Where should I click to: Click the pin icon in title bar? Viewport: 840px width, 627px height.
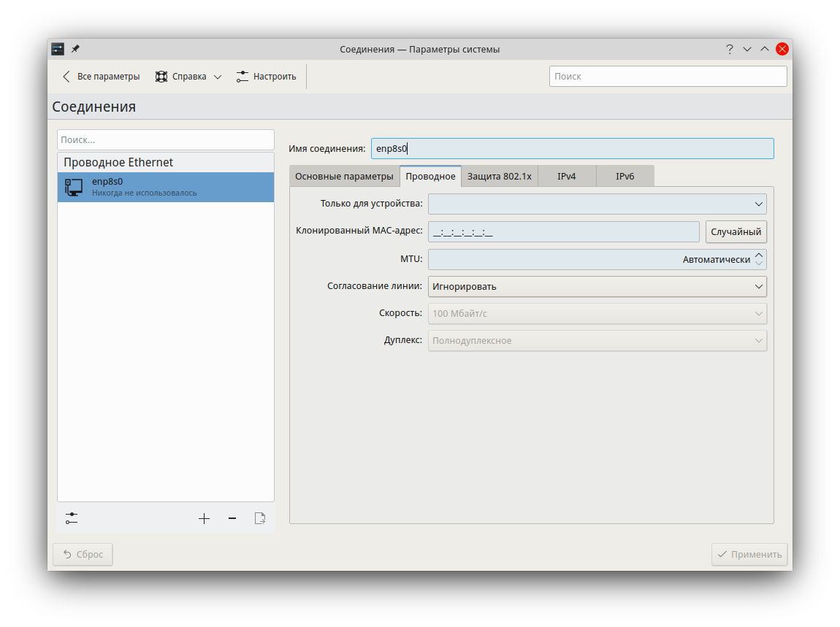75,49
